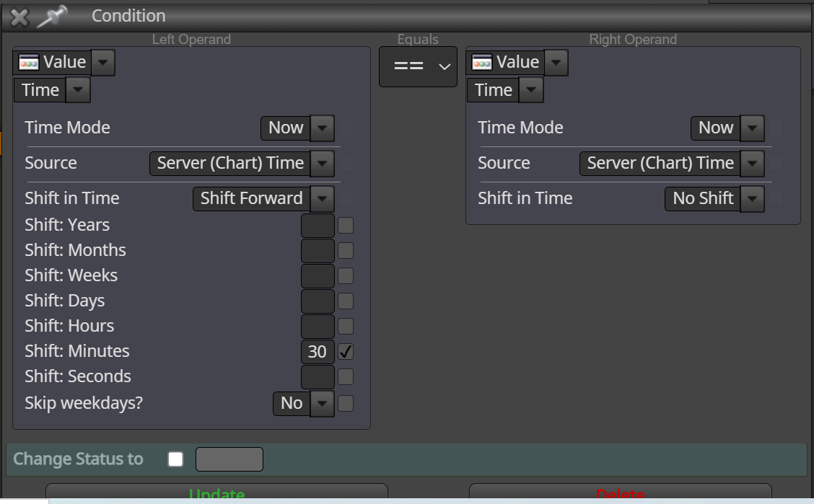Enable the Shift: Weeks checkbox

pos(346,275)
